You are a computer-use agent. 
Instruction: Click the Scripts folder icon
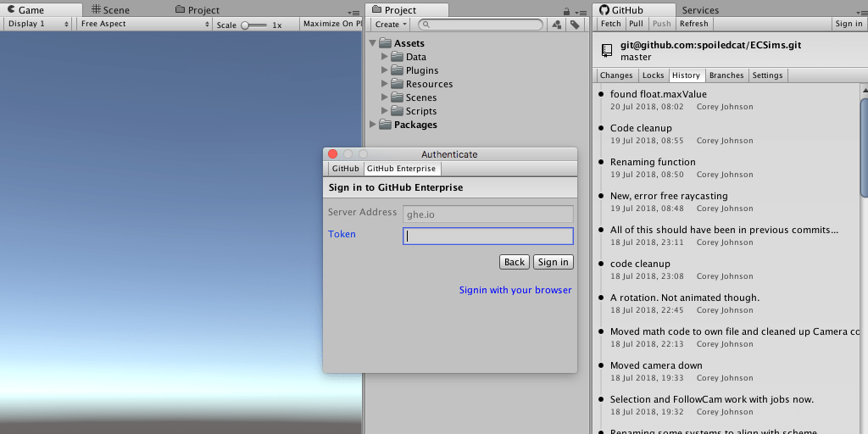397,111
